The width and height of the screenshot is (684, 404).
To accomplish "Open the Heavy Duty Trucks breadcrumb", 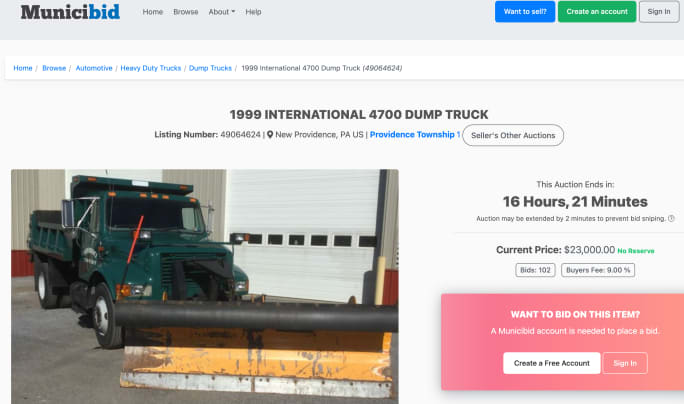I will [x=151, y=68].
